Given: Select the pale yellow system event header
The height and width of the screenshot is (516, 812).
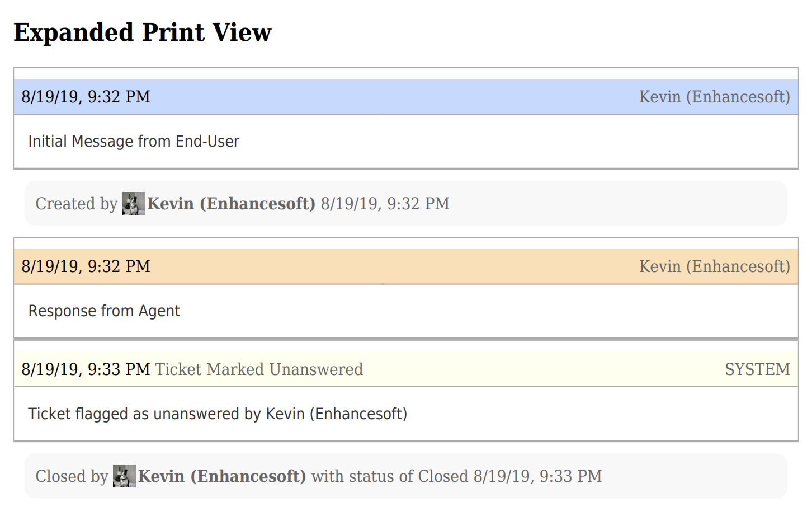Looking at the screenshot, I should 406,369.
